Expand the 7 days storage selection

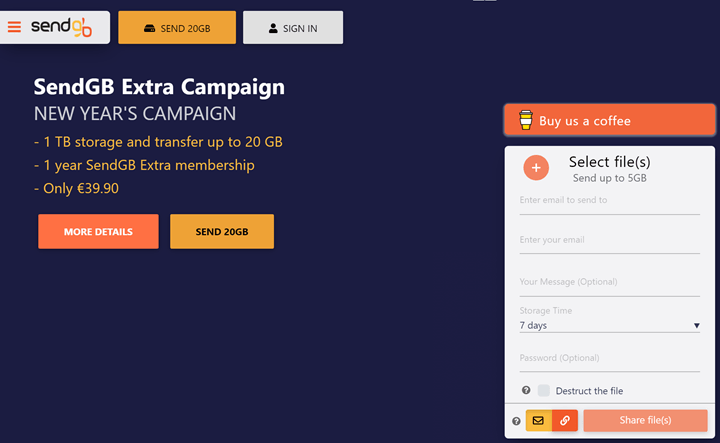coord(609,325)
